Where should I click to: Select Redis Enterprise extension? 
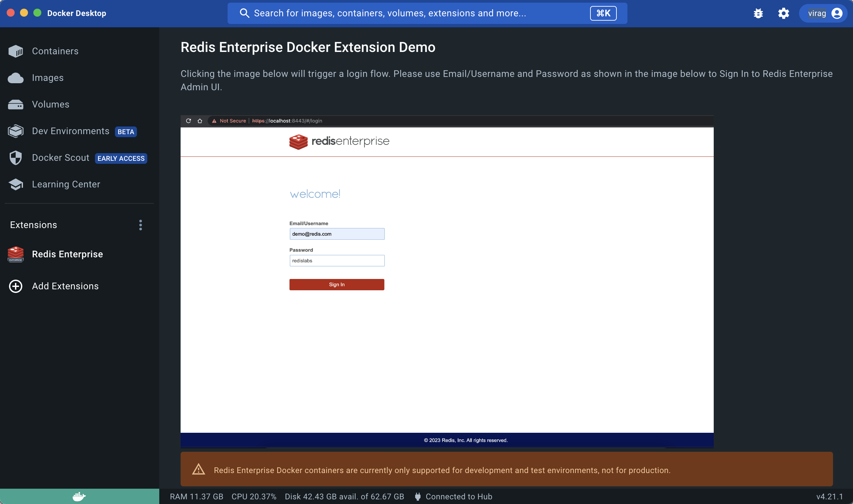tap(67, 254)
